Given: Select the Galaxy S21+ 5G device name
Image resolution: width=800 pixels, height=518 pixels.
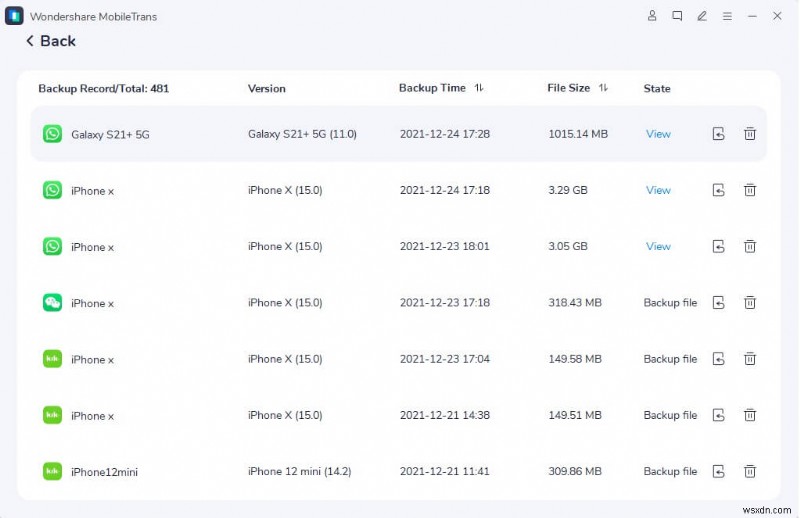Looking at the screenshot, I should click(x=110, y=135).
